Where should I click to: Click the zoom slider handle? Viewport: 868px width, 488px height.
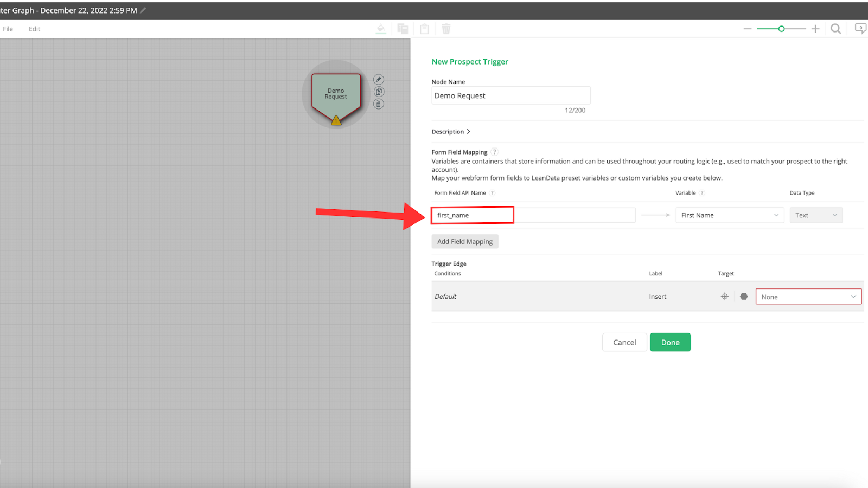pyautogui.click(x=781, y=29)
